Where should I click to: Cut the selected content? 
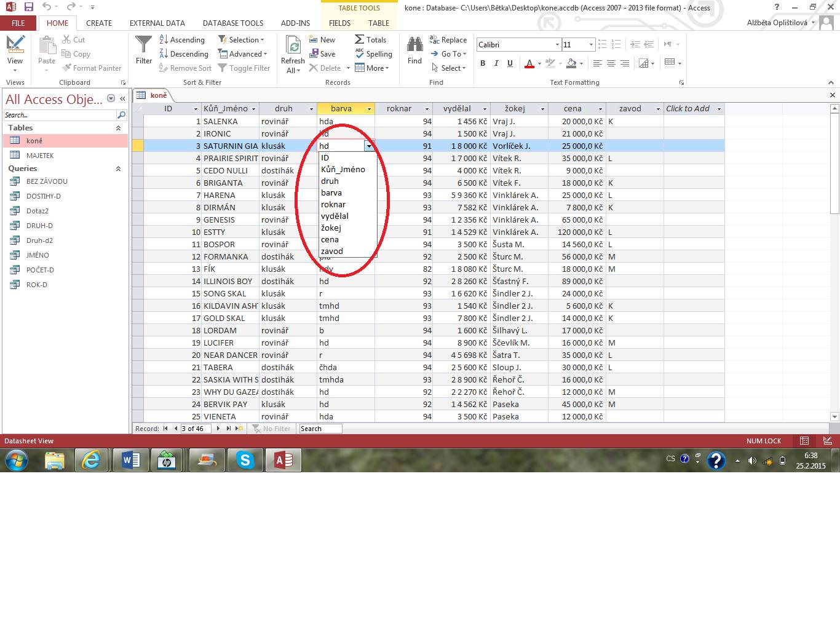[x=73, y=39]
